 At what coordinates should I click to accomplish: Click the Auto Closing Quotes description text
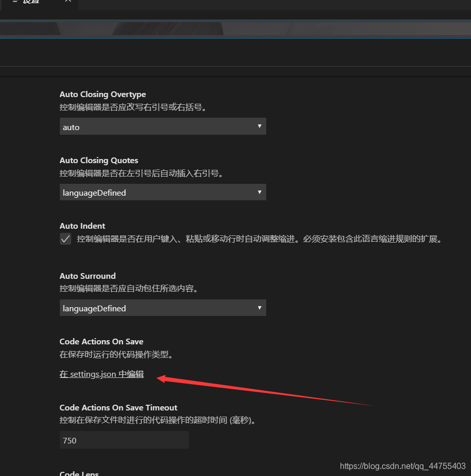point(142,173)
